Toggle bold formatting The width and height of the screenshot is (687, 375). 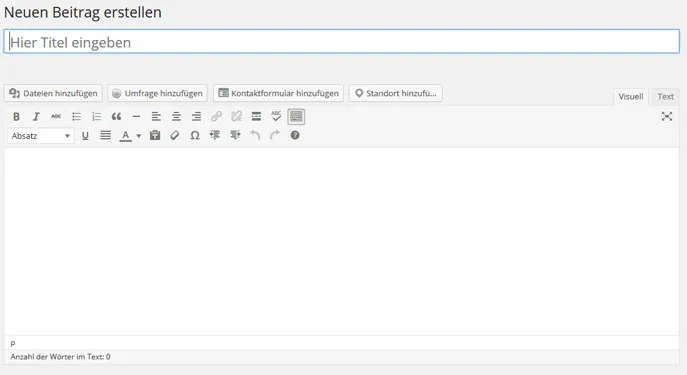[16, 117]
